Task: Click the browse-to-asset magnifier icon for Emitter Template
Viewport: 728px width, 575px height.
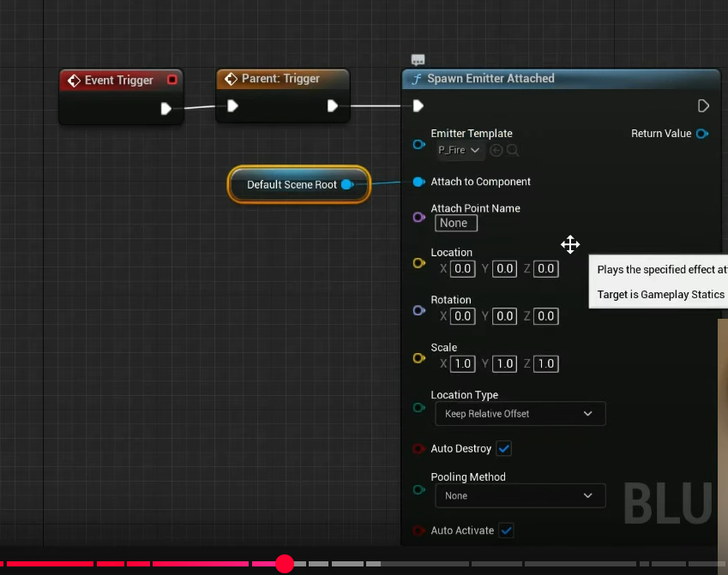Action: pyautogui.click(x=513, y=150)
